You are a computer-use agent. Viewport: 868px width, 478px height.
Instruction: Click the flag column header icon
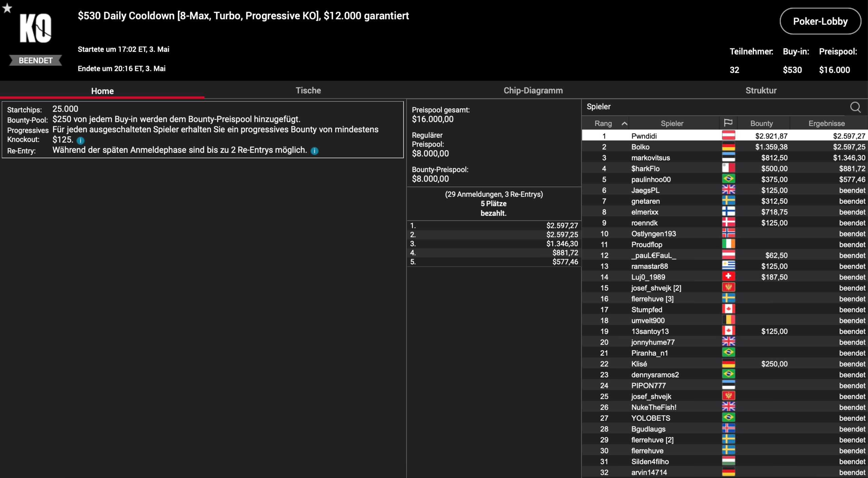click(x=728, y=123)
